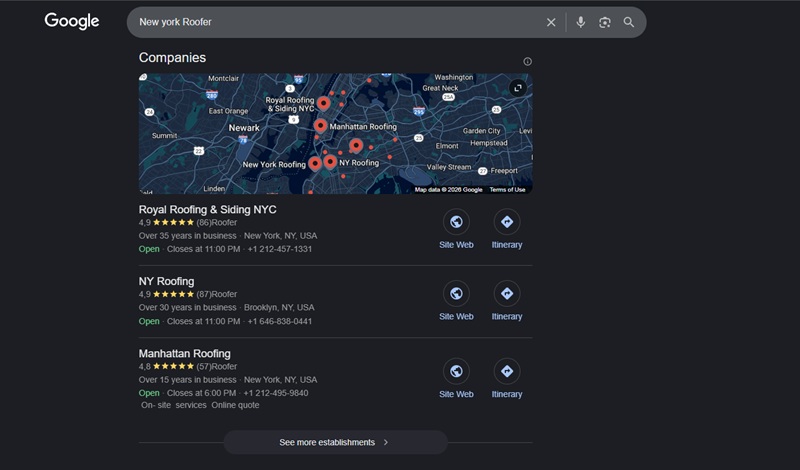Clear the search box with the X icon
This screenshot has height=470, width=800.
click(x=551, y=22)
